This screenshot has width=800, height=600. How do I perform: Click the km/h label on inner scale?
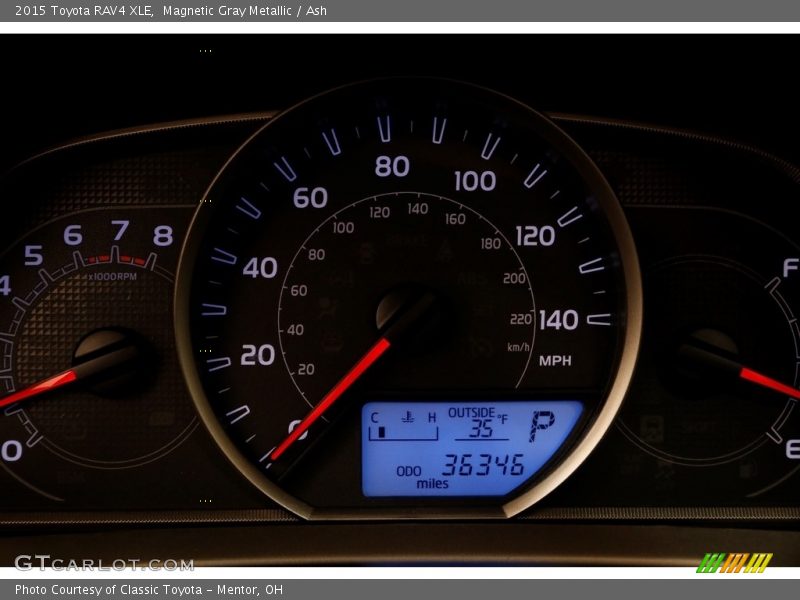pos(518,347)
